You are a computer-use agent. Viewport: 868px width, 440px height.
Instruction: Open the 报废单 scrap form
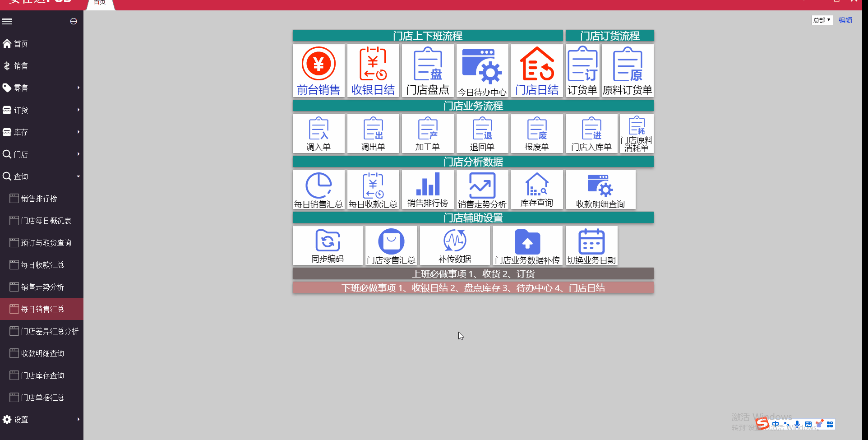[537, 134]
